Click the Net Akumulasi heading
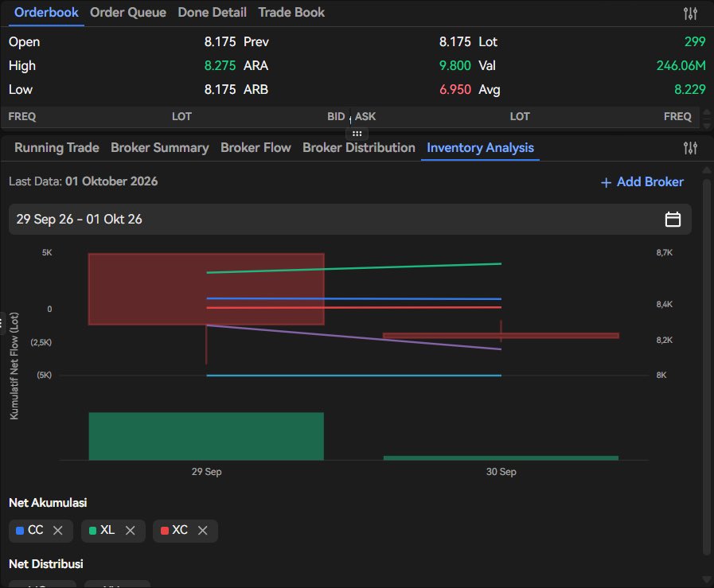 tap(48, 502)
